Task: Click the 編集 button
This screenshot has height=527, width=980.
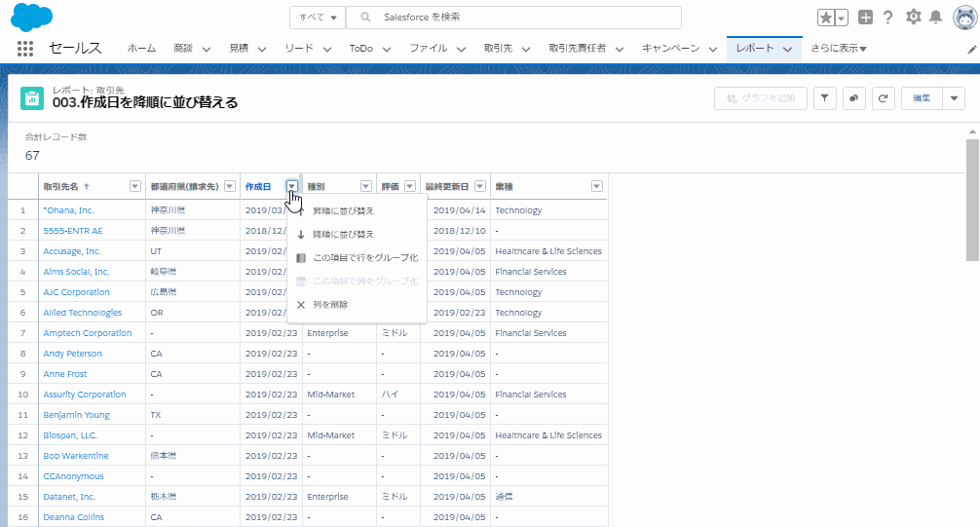Action: point(922,98)
